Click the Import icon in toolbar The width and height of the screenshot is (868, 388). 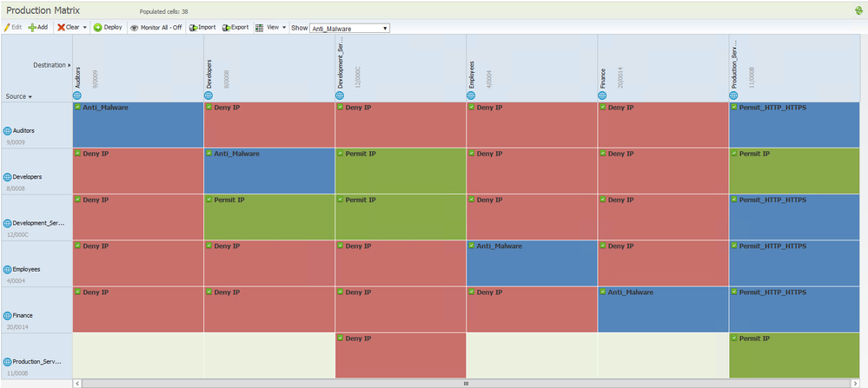click(194, 28)
